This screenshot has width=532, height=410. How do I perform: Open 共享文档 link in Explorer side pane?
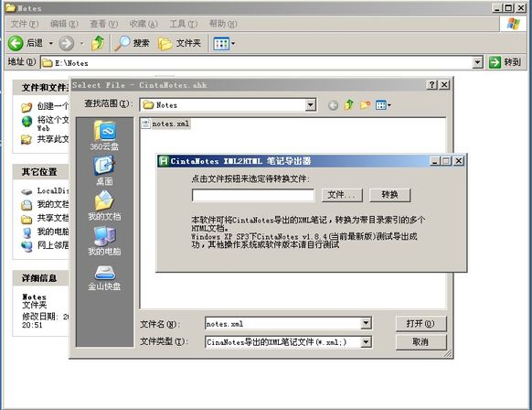[x=45, y=219]
